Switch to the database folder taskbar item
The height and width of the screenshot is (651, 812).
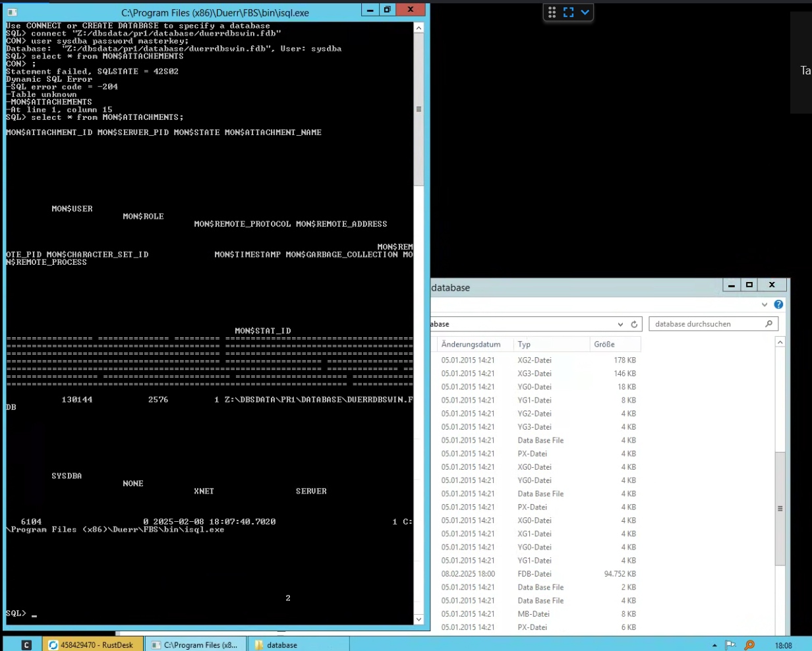pyautogui.click(x=299, y=645)
